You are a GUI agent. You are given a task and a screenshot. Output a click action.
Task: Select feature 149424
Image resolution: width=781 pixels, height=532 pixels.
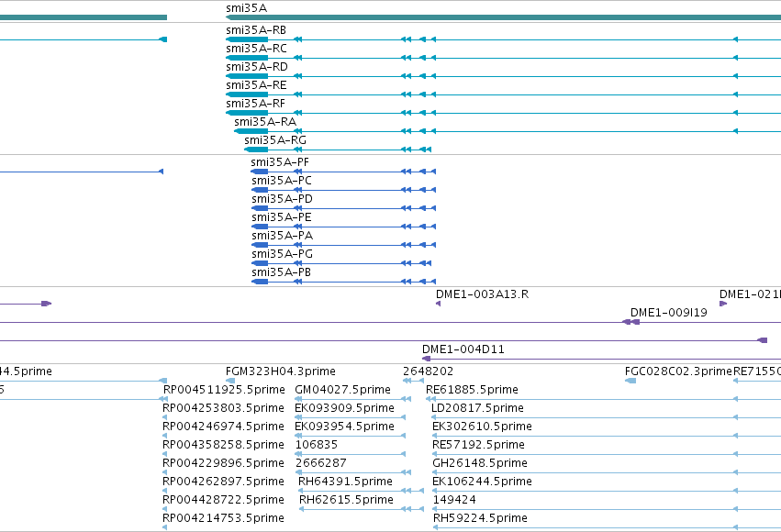(x=455, y=501)
